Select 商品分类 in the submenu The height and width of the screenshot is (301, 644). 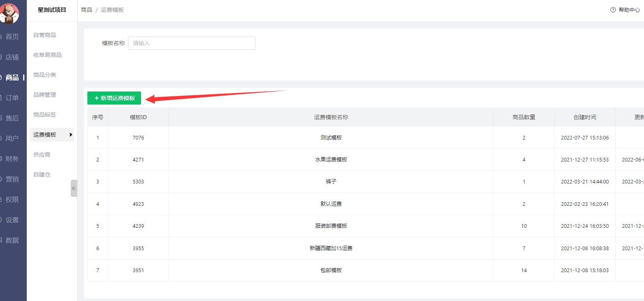[45, 75]
